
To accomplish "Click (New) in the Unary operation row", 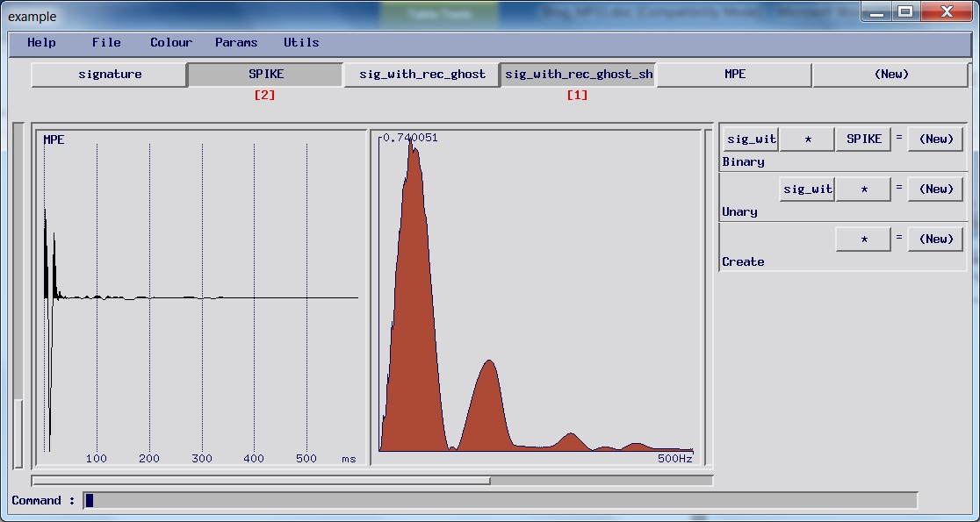I will point(934,188).
